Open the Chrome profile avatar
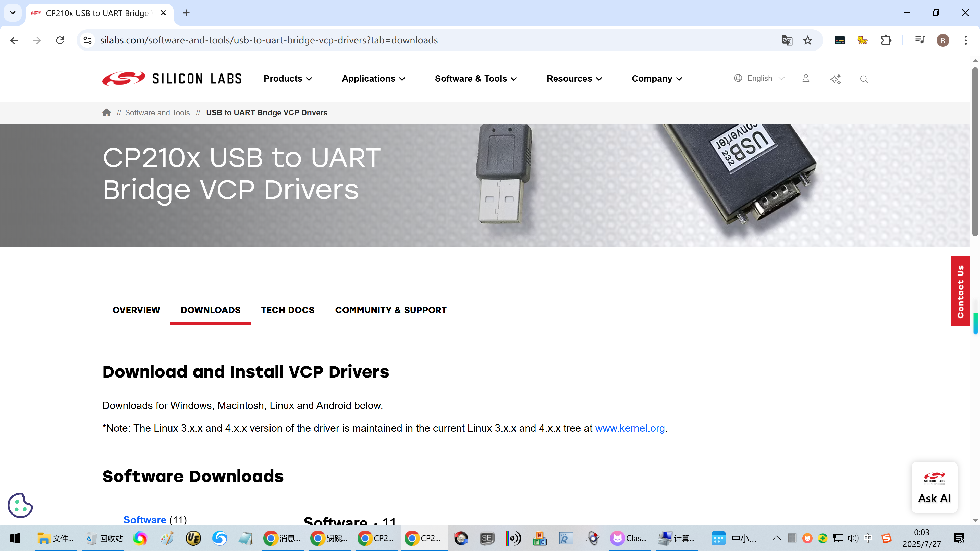Viewport: 980px width, 551px height. pyautogui.click(x=943, y=40)
